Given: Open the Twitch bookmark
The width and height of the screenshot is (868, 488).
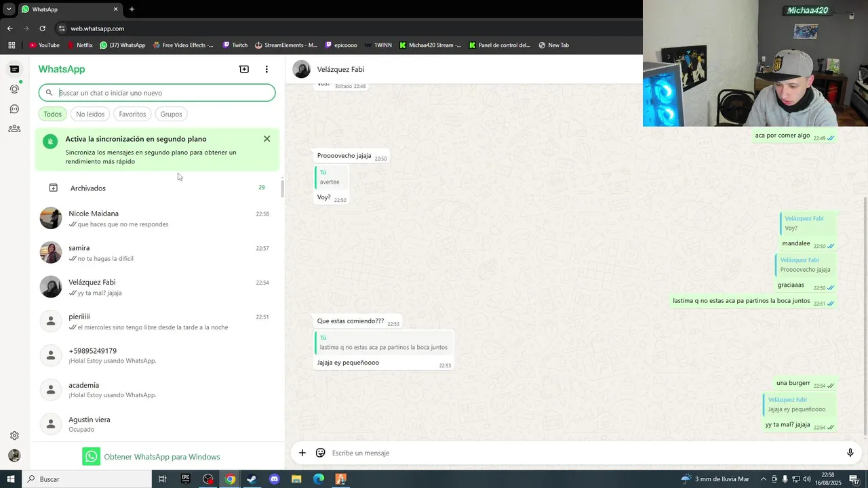Looking at the screenshot, I should [x=235, y=45].
